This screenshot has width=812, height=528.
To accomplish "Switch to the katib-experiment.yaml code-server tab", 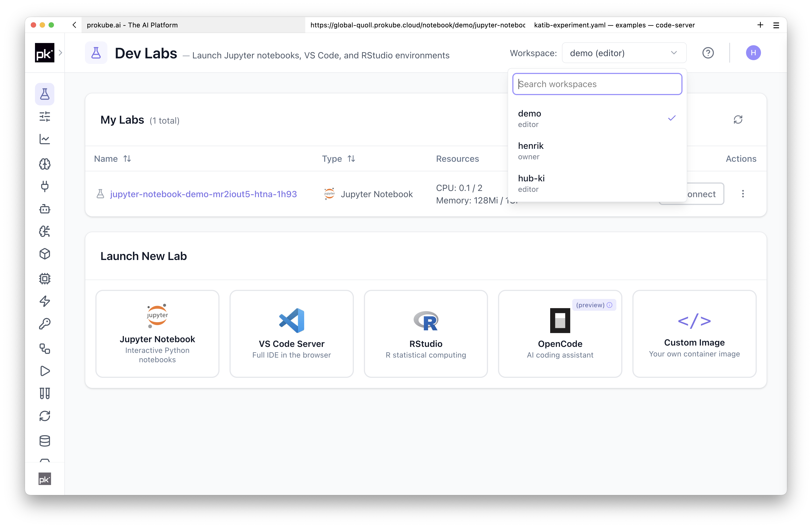I will click(x=614, y=25).
